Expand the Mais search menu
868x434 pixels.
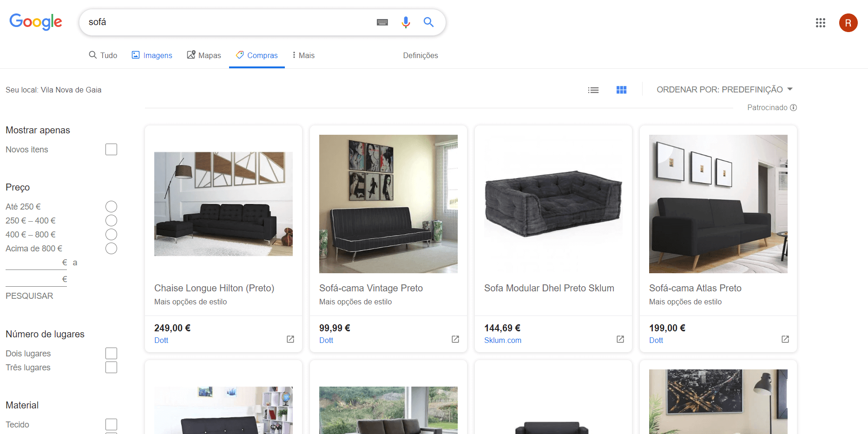pos(303,55)
